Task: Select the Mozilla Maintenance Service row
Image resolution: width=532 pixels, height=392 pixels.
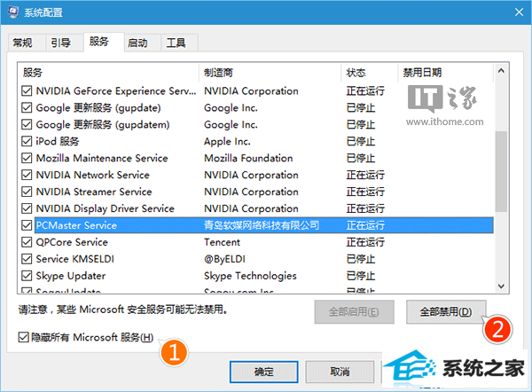Action: tap(256, 158)
